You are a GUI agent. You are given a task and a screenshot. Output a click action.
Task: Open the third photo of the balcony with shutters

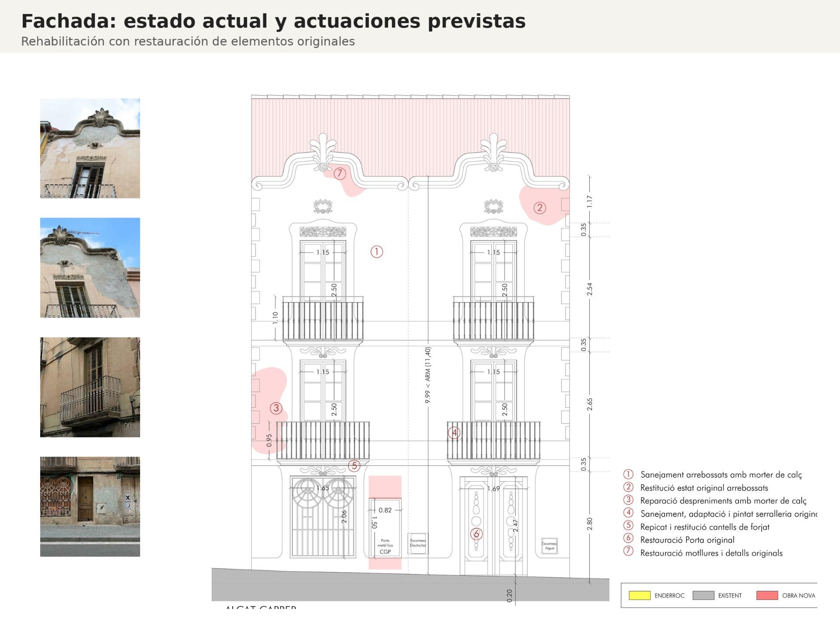click(90, 387)
